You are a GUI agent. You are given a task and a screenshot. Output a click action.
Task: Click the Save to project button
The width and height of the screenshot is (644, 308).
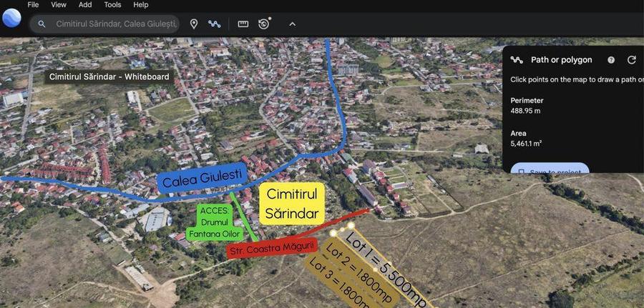550,169
